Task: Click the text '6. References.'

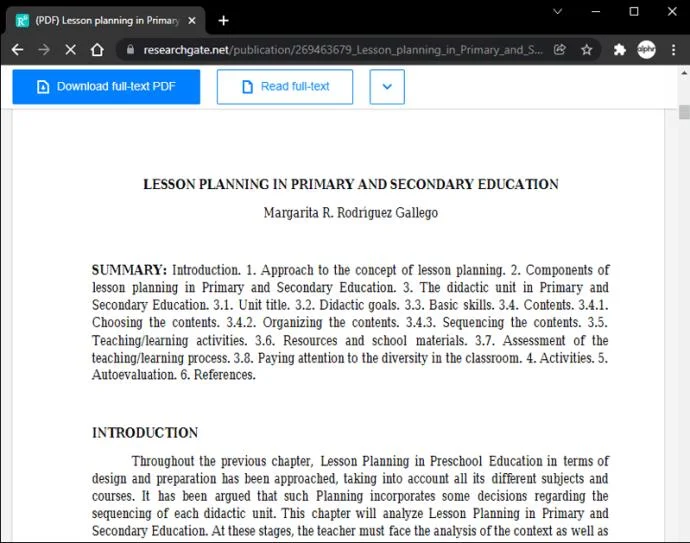Action: click(x=218, y=375)
